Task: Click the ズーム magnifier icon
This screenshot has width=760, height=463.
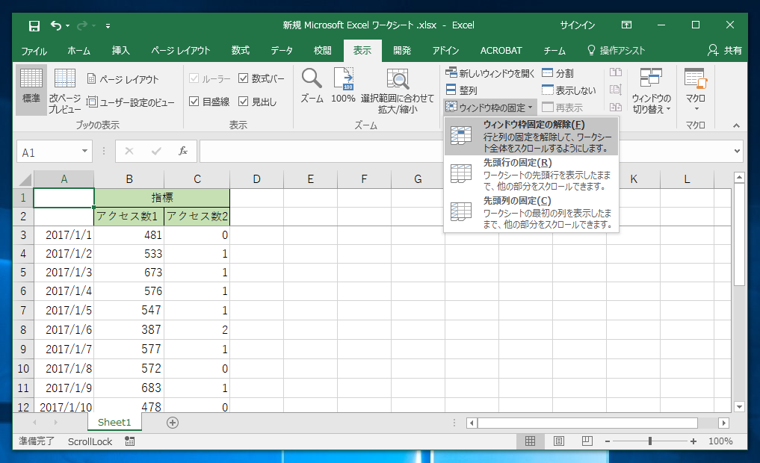Action: pos(312,85)
